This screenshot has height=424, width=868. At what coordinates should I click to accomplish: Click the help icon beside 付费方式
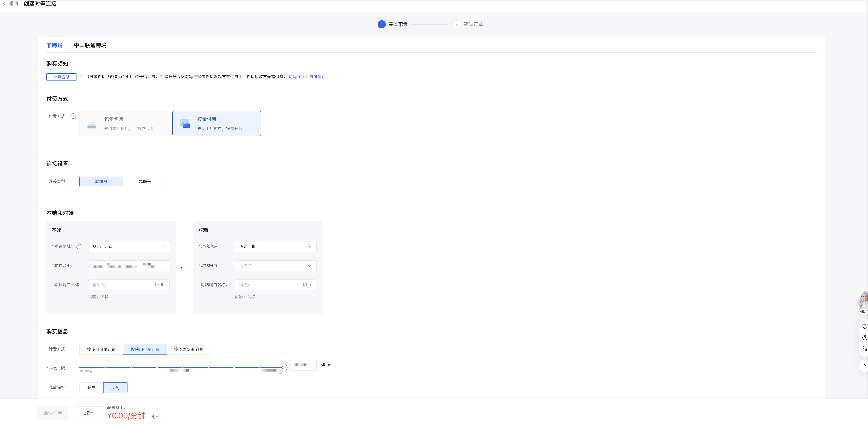pos(73,116)
